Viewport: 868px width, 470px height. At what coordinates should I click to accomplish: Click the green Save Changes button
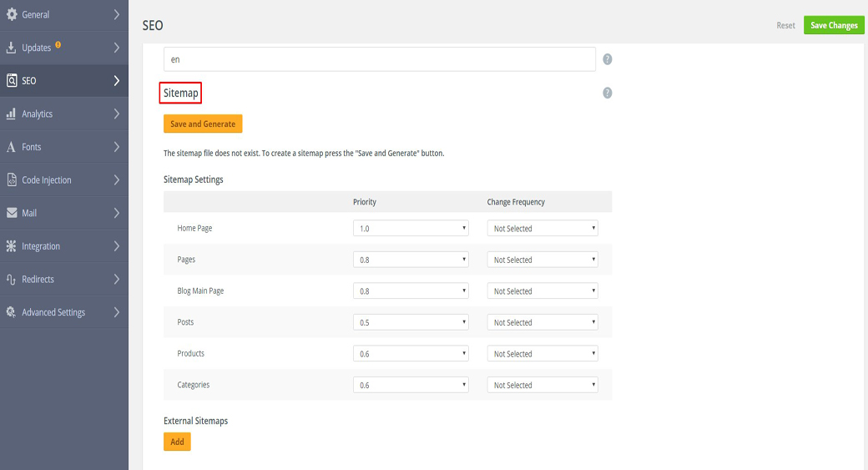834,25
